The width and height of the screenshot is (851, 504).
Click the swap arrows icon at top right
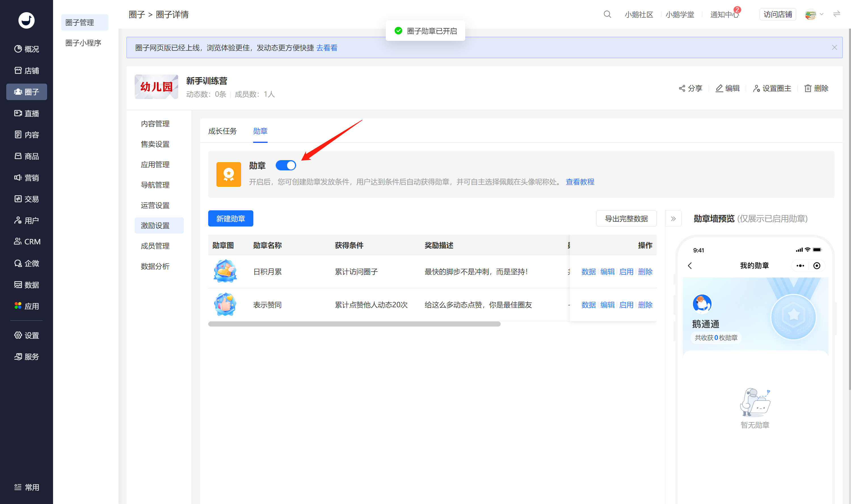tap(836, 14)
